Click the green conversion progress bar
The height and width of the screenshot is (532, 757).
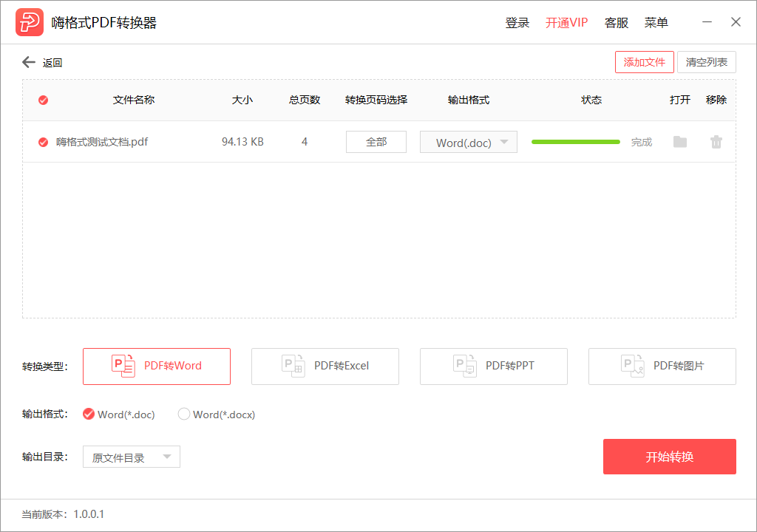coord(575,141)
